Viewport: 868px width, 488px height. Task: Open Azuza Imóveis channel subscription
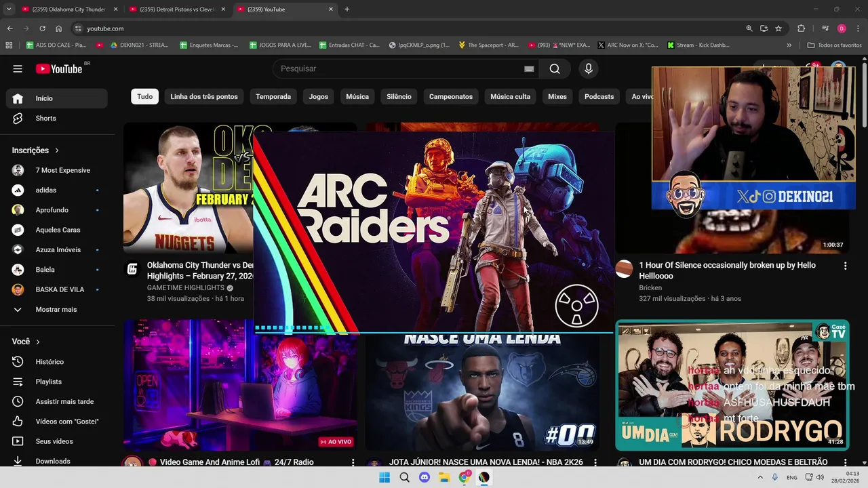57,249
